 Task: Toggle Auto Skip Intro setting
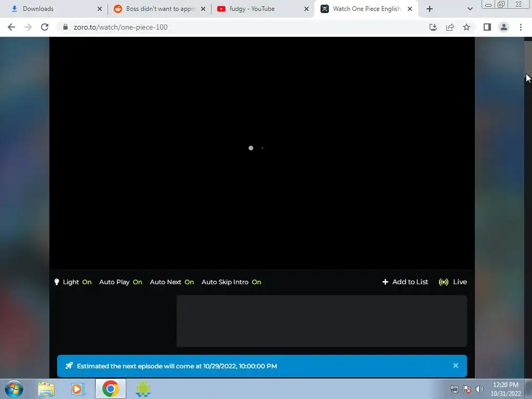tap(231, 282)
